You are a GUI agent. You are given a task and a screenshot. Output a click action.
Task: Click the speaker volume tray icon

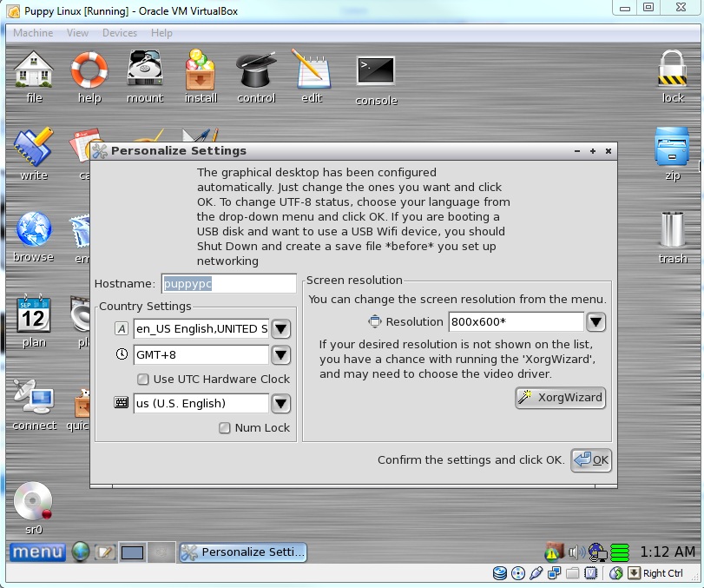tap(576, 552)
